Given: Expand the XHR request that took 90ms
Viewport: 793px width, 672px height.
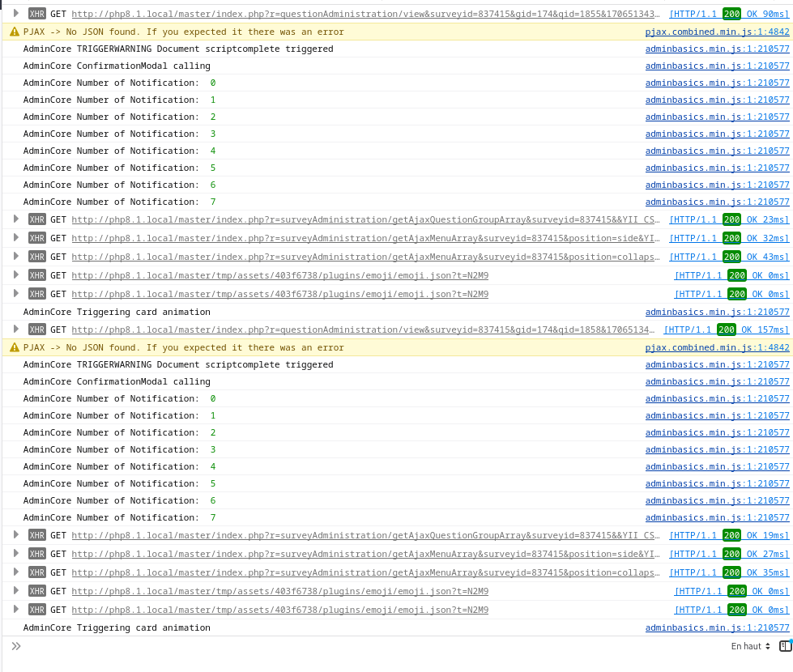Looking at the screenshot, I should (x=15, y=13).
